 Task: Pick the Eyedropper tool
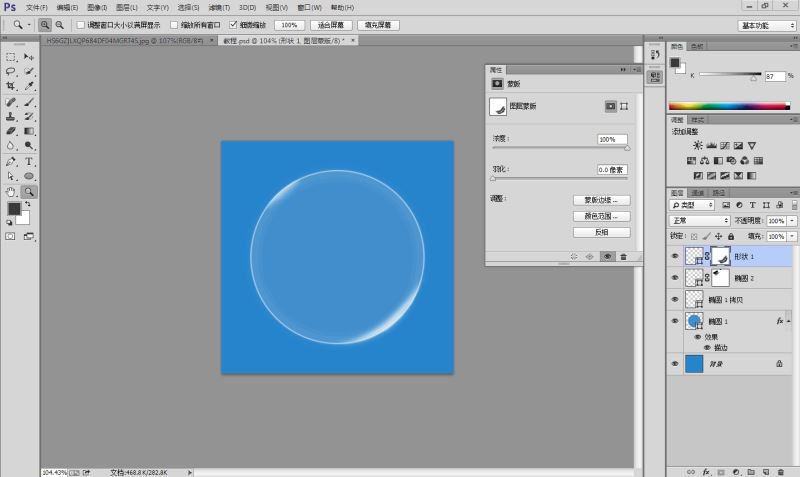(x=30, y=86)
